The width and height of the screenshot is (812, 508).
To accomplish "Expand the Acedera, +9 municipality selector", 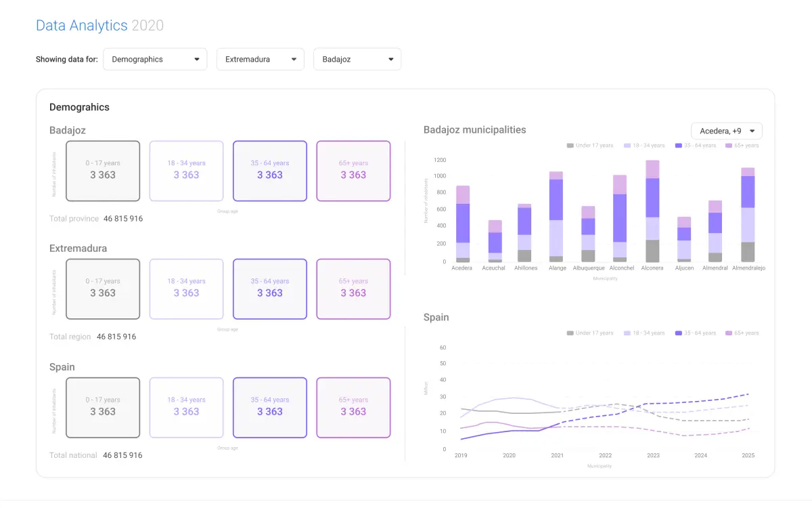I will [x=727, y=131].
